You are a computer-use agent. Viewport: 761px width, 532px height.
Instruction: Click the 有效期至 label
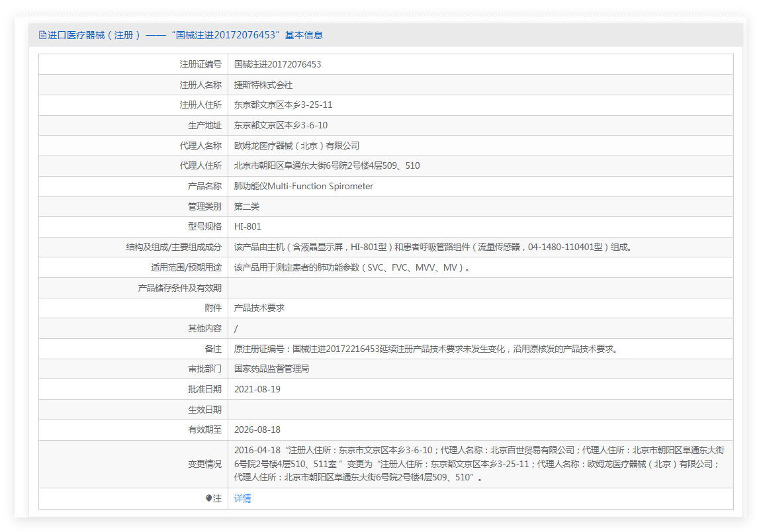pyautogui.click(x=205, y=429)
